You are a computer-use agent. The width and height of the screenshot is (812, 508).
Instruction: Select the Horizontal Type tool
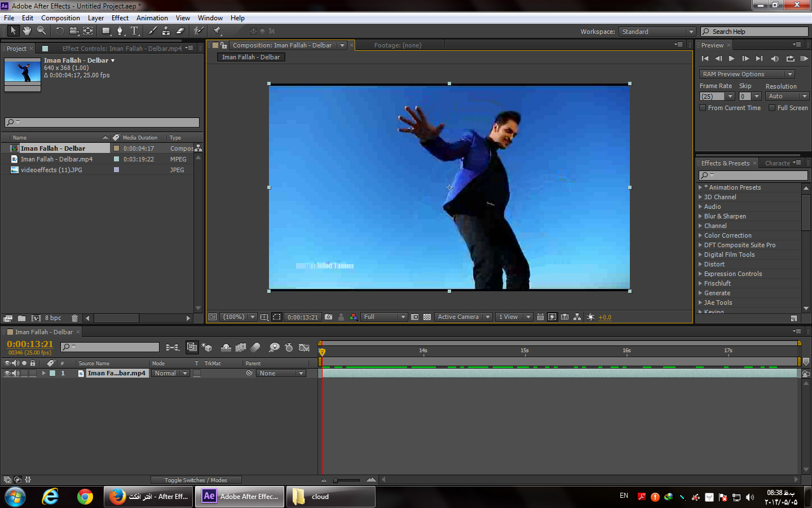(x=134, y=31)
